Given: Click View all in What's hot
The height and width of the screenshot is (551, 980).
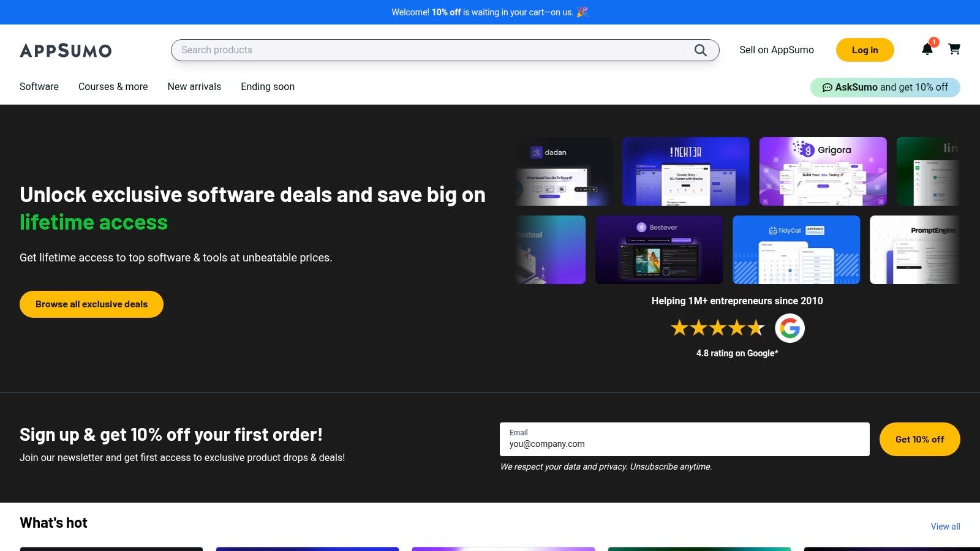Looking at the screenshot, I should click(945, 526).
